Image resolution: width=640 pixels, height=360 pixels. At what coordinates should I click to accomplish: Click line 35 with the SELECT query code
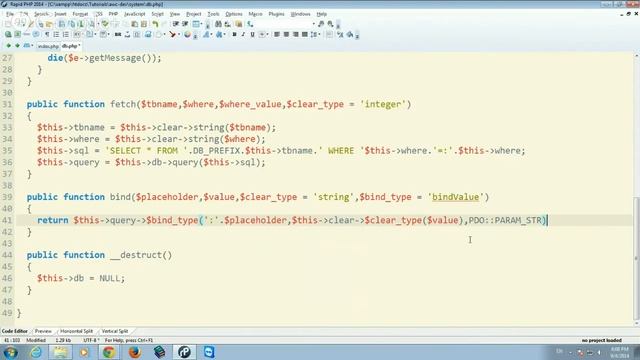tap(281, 151)
